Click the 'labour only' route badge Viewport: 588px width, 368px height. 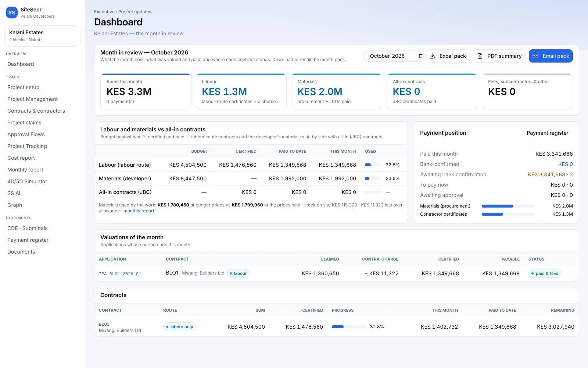pos(180,327)
